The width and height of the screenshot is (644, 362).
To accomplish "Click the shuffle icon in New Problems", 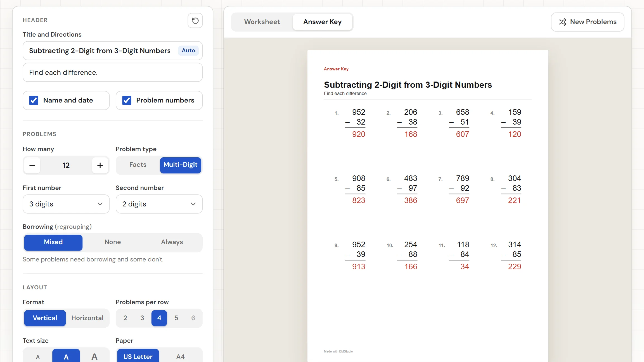I will tap(562, 22).
